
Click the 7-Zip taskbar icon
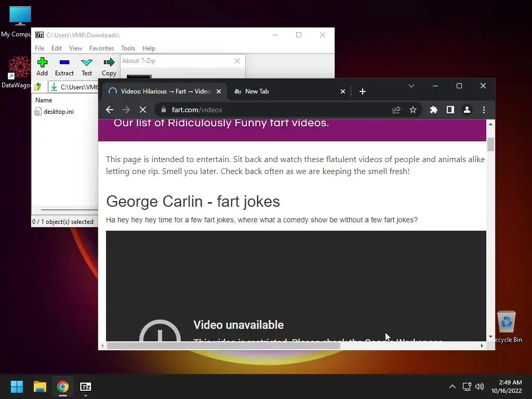(86, 387)
